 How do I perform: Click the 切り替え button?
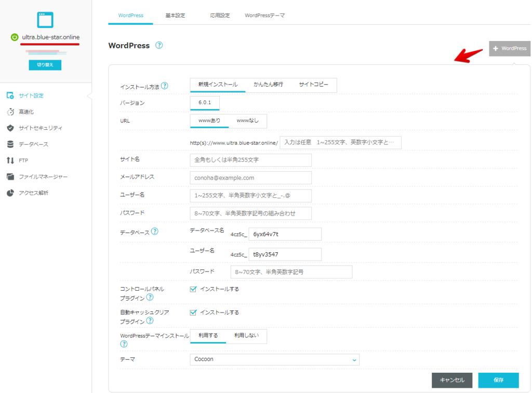45,65
